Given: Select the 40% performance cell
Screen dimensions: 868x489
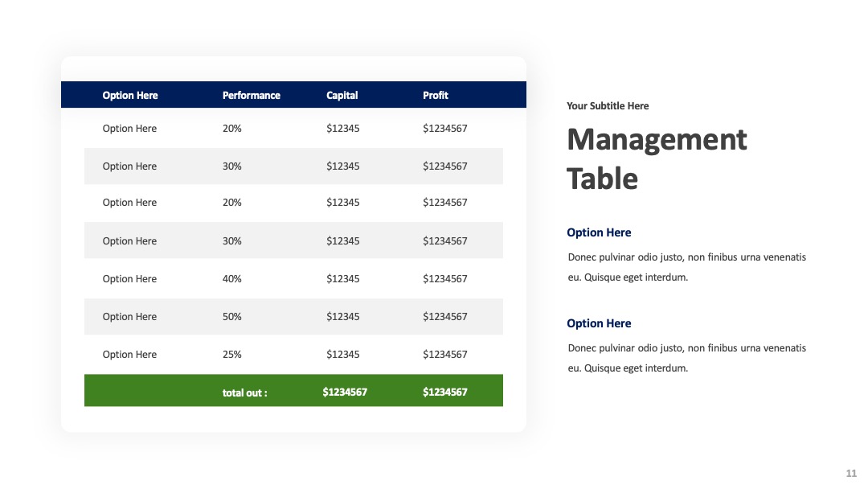Looking at the screenshot, I should (x=232, y=278).
